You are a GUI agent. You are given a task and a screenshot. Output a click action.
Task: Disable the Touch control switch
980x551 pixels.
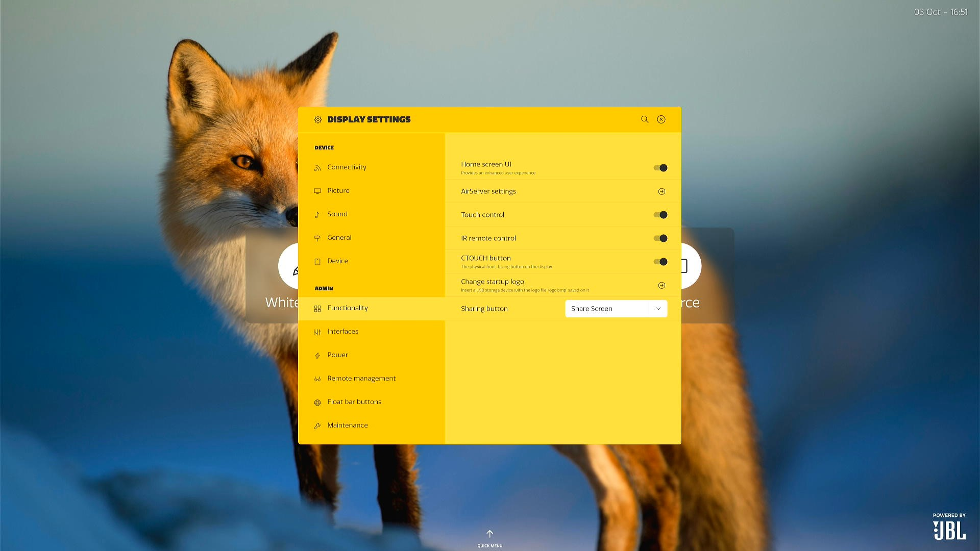[x=660, y=215]
